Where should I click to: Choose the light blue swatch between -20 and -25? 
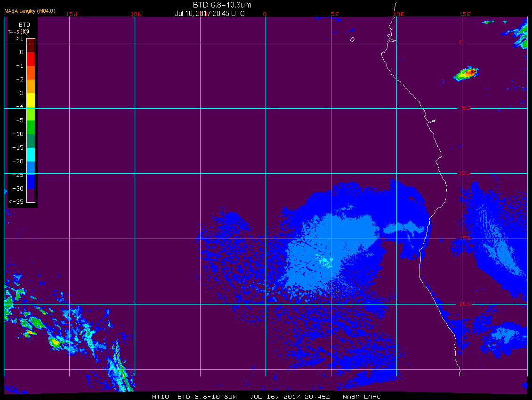pos(31,168)
